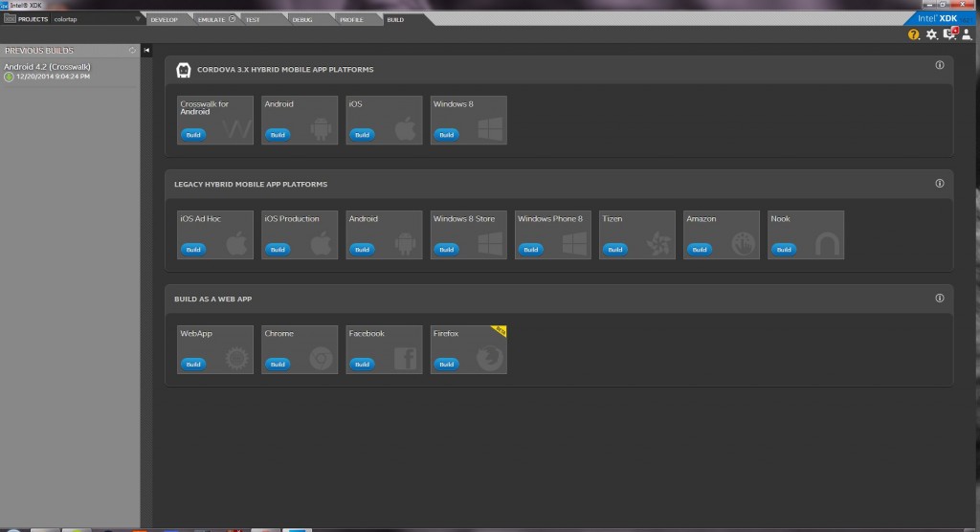The width and height of the screenshot is (980, 532).
Task: Click green download icon of previous build
Action: pos(9,77)
